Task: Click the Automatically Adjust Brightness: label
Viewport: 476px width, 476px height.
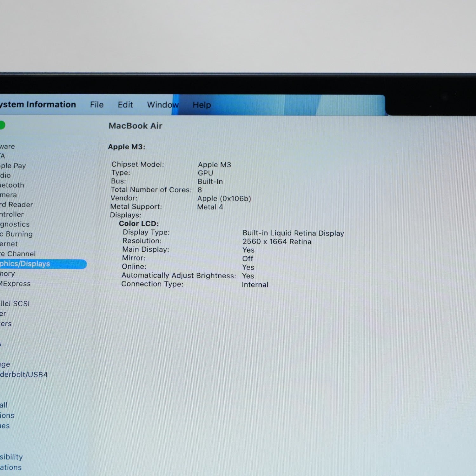Action: pyautogui.click(x=179, y=275)
